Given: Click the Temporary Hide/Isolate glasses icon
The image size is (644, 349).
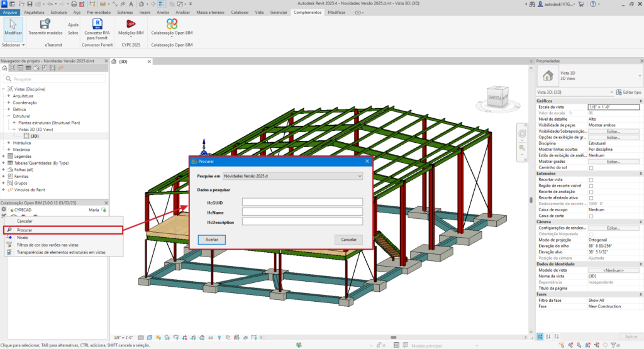Looking at the screenshot, I should point(211,338).
